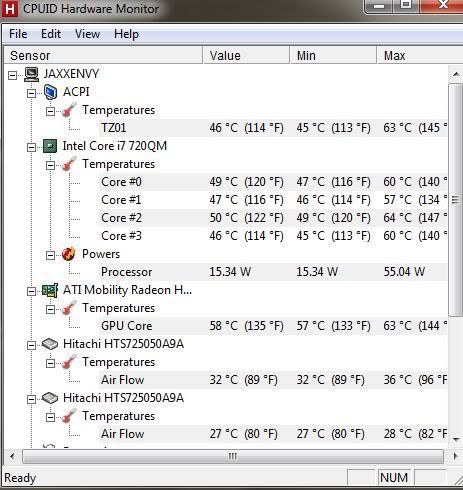Image resolution: width=463 pixels, height=490 pixels.
Task: Click the Intel Core i7 720QM chip icon
Action: click(50, 146)
